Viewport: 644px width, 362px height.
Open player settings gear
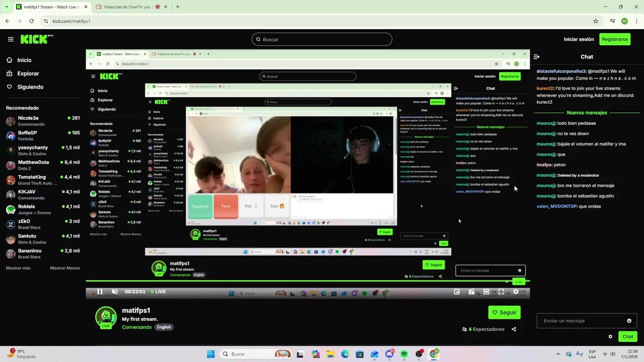516,292
